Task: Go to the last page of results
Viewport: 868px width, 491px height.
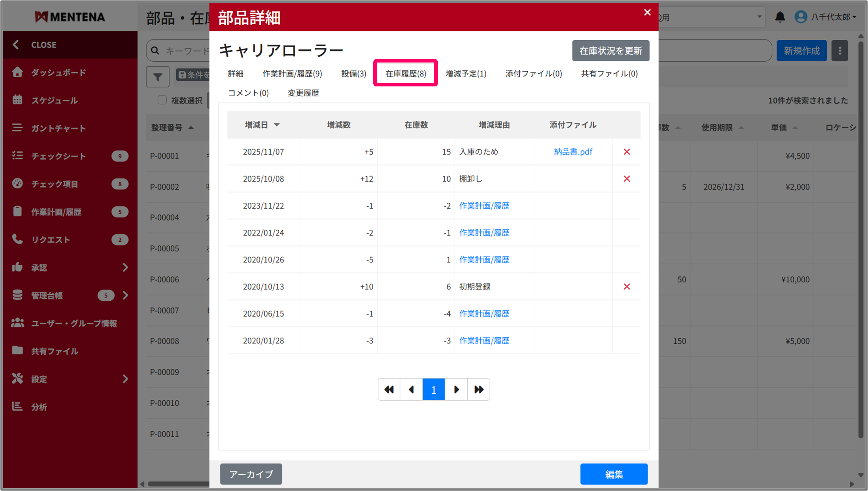Action: (479, 389)
